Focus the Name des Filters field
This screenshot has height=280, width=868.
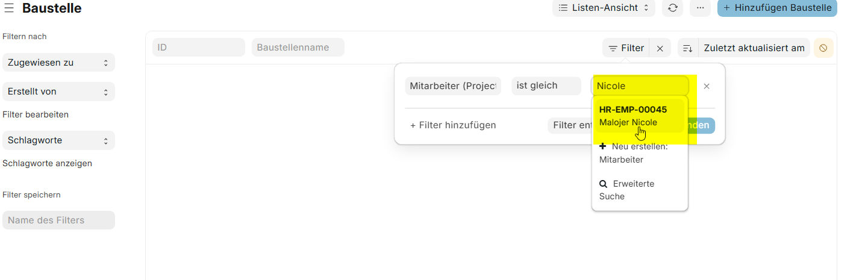(58, 220)
